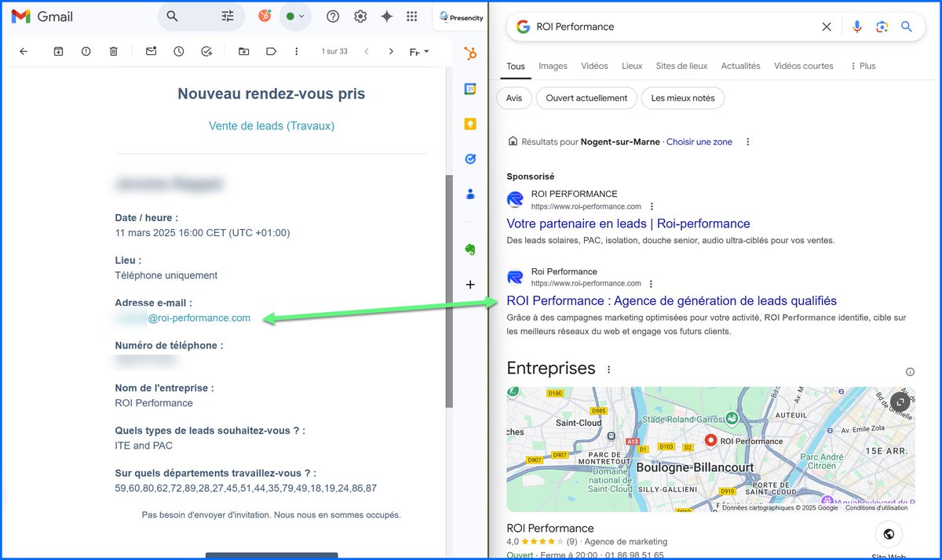
Task: Move to folder icon in Gmail toolbar
Action: click(244, 51)
